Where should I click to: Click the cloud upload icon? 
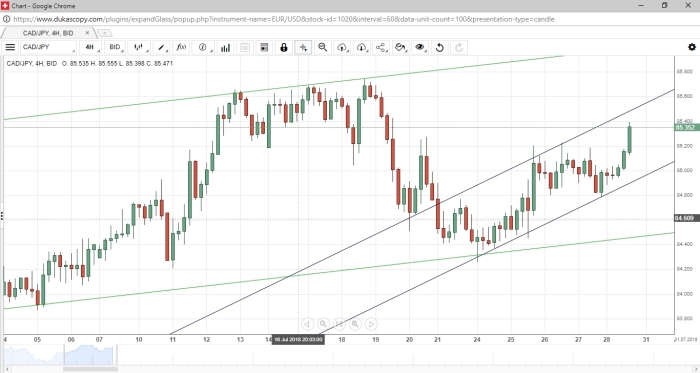click(x=342, y=47)
